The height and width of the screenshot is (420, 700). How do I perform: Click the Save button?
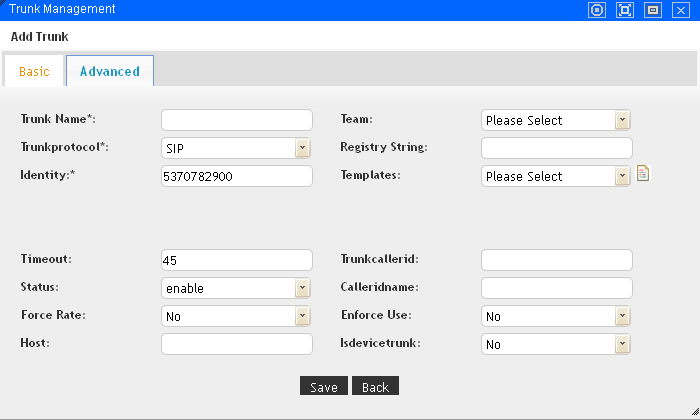(x=323, y=387)
